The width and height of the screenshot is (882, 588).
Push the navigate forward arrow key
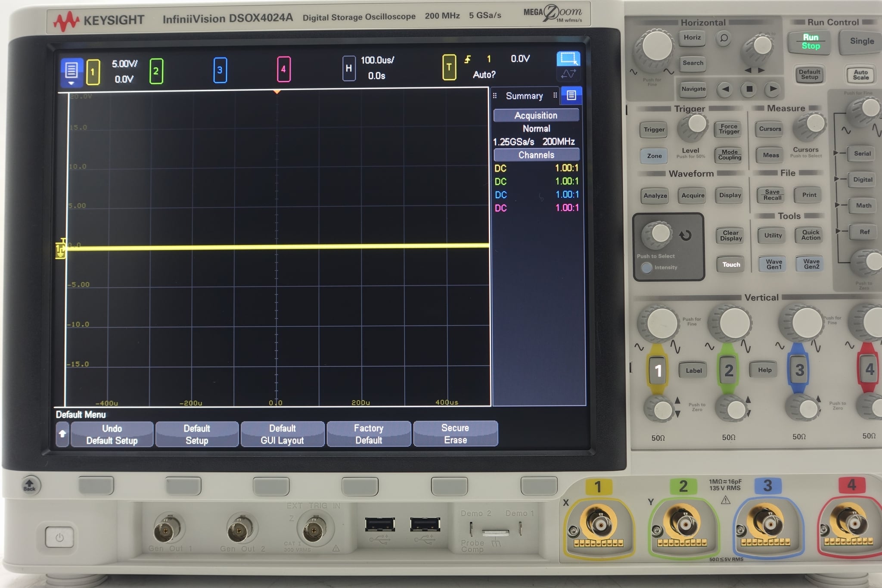(x=773, y=89)
